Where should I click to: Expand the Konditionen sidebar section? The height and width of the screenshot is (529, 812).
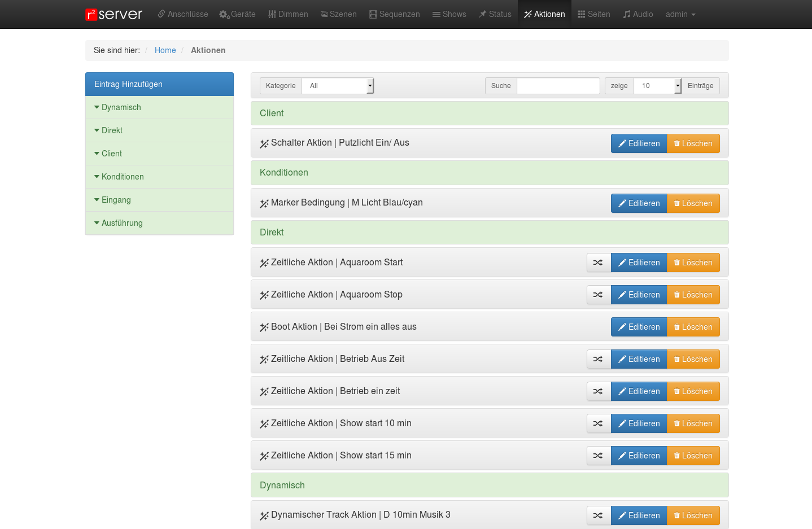(x=122, y=177)
